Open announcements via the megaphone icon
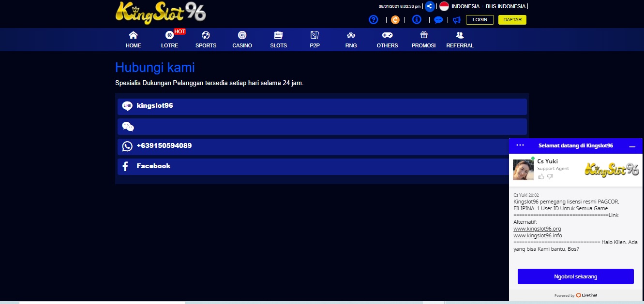644x304 pixels. click(x=457, y=20)
